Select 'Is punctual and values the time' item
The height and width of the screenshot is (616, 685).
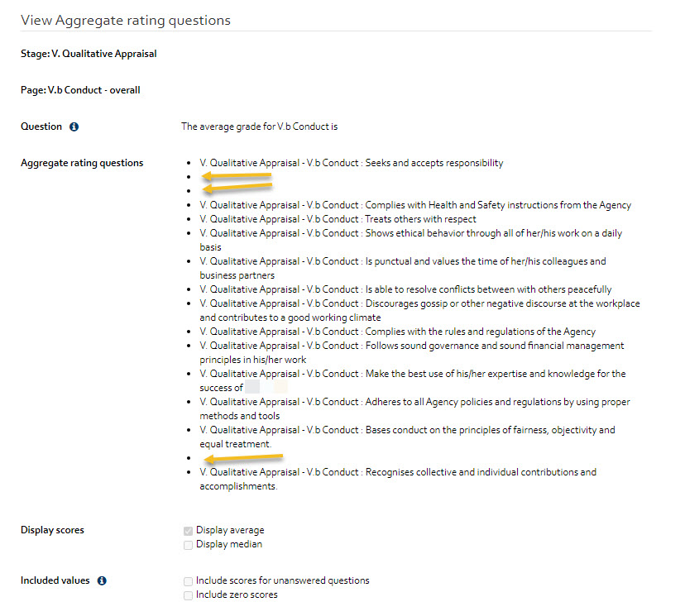403,268
